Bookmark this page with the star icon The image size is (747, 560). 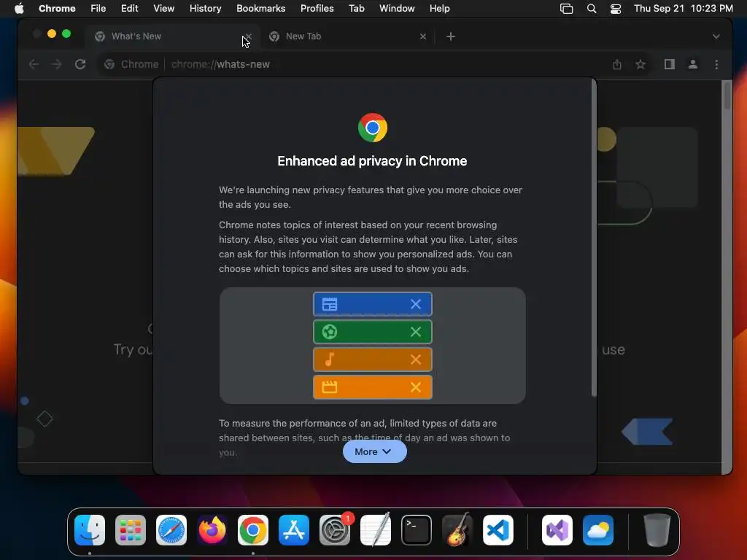[x=640, y=64]
